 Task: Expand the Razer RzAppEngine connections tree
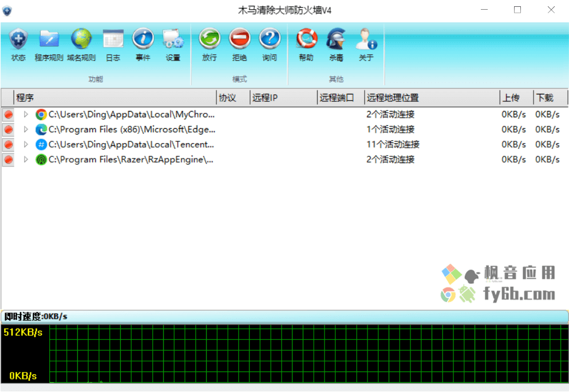26,159
